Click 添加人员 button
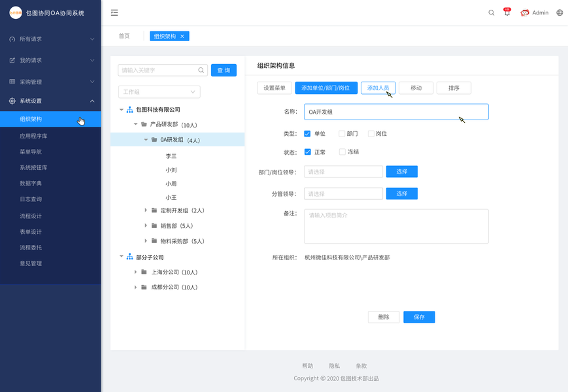 378,88
